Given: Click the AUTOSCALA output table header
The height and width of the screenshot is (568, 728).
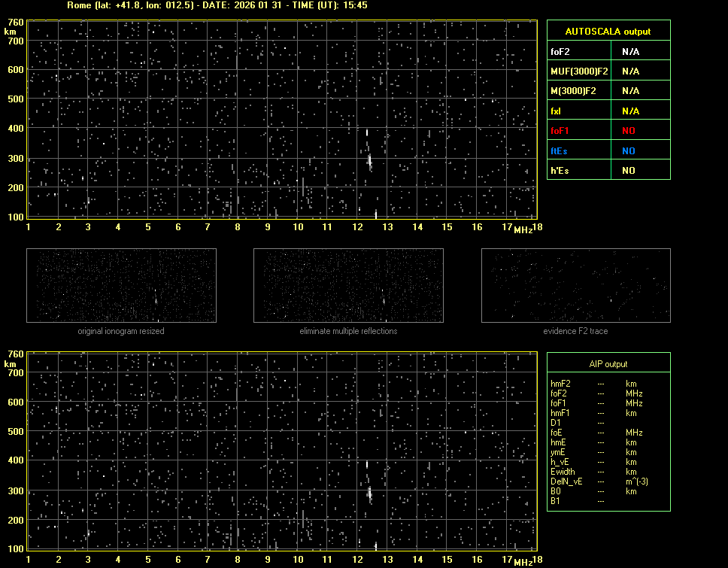Looking at the screenshot, I should coord(608,32).
